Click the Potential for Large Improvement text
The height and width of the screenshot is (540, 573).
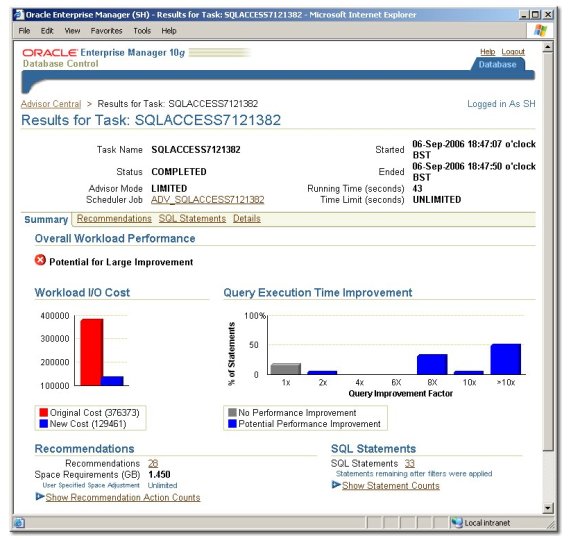click(121, 262)
